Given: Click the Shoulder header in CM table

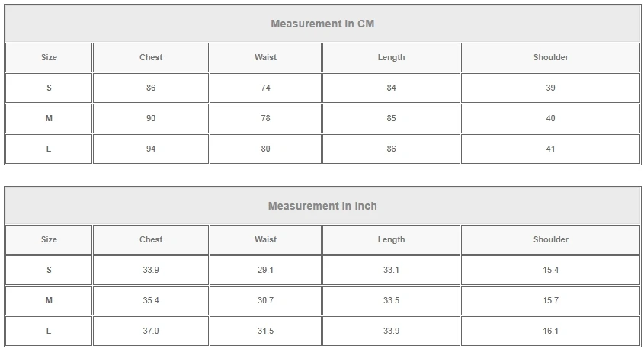Looking at the screenshot, I should click(x=550, y=57).
